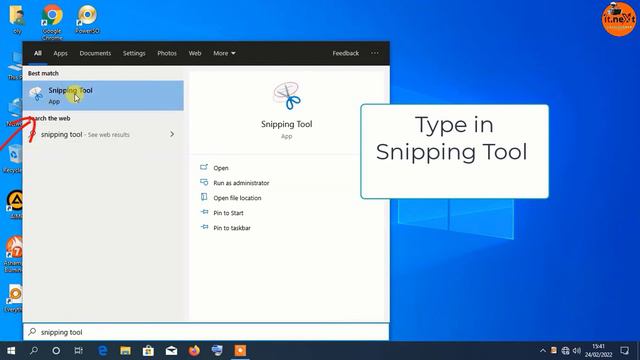Switch to the Apps filter tab
Image resolution: width=640 pixels, height=360 pixels.
[x=60, y=53]
